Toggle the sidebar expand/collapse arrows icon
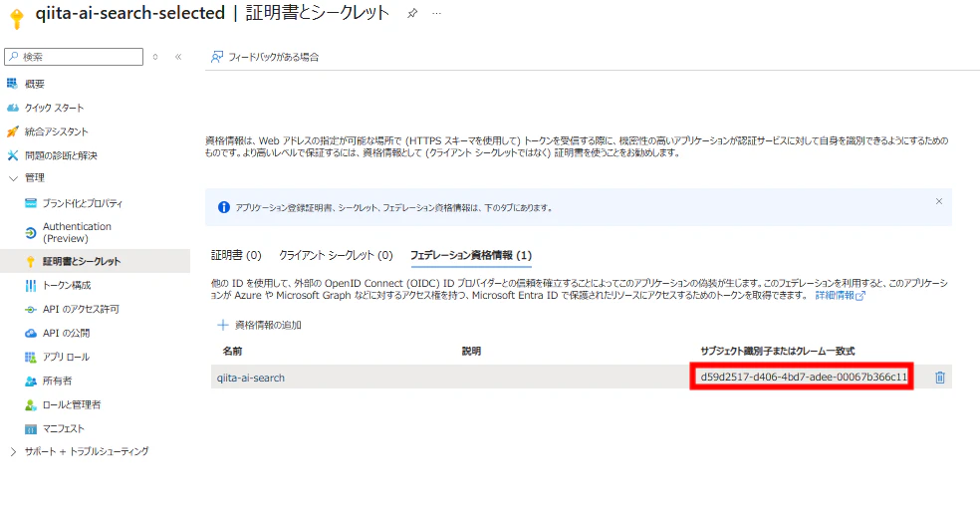Viewport: 980px width, 511px height. point(155,57)
